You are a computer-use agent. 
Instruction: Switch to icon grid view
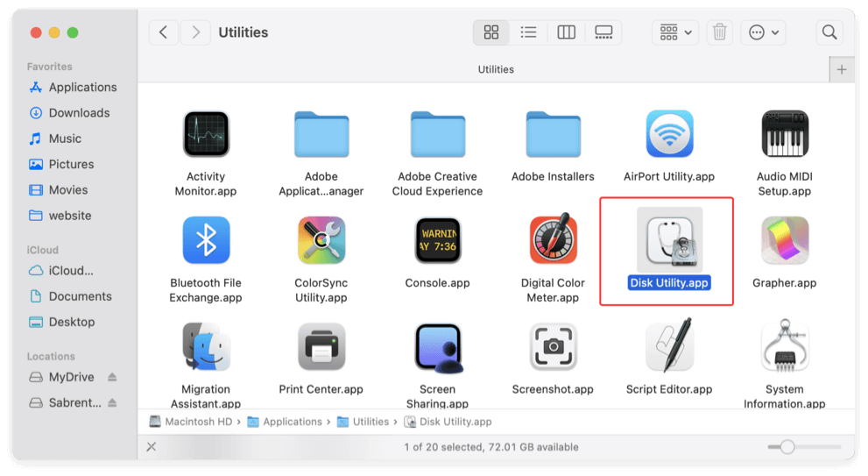(491, 32)
